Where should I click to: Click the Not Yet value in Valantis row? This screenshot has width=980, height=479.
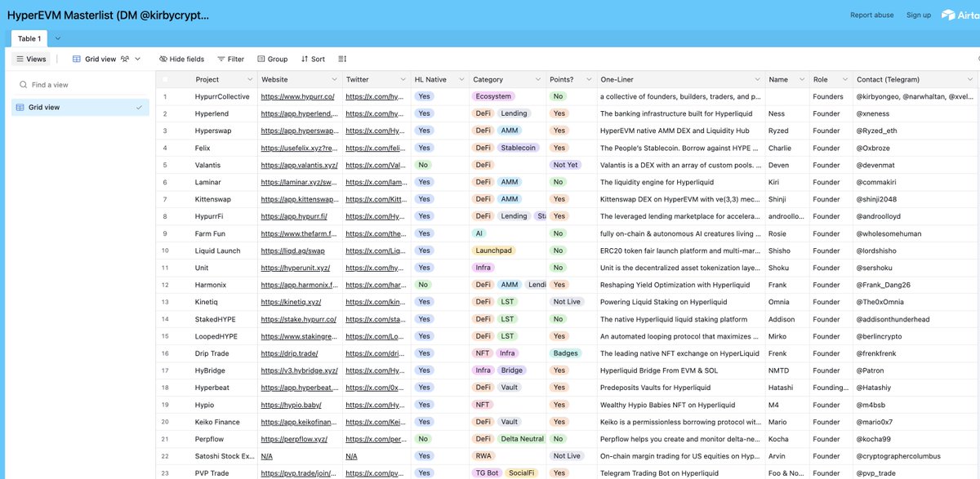(566, 165)
